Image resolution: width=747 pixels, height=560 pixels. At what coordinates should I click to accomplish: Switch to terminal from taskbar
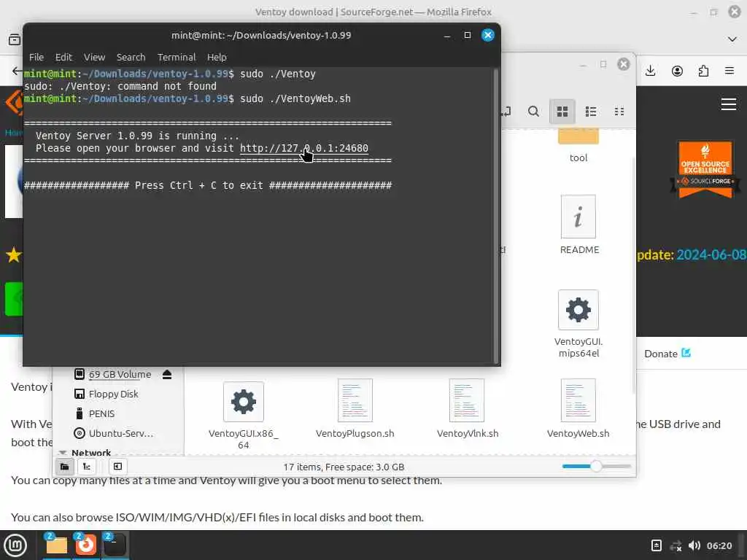pos(115,545)
